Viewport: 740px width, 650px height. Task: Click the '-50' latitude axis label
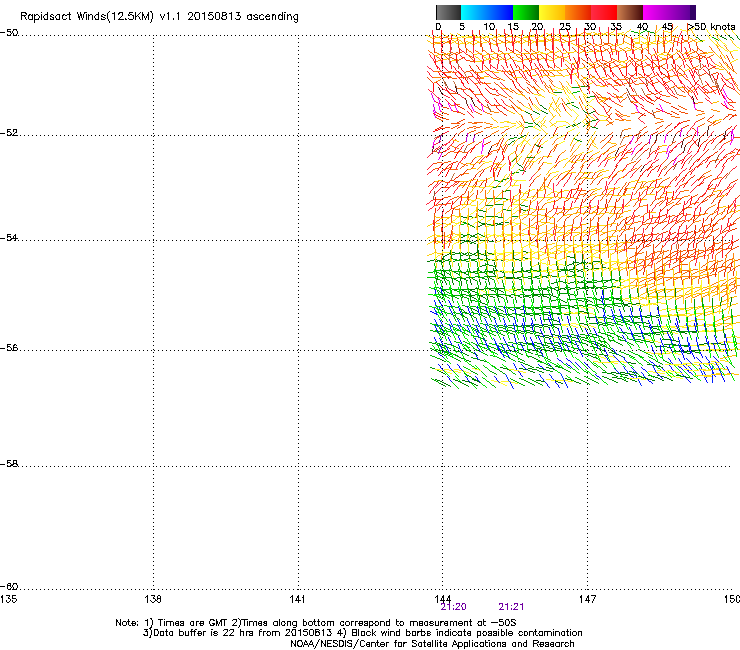click(9, 33)
